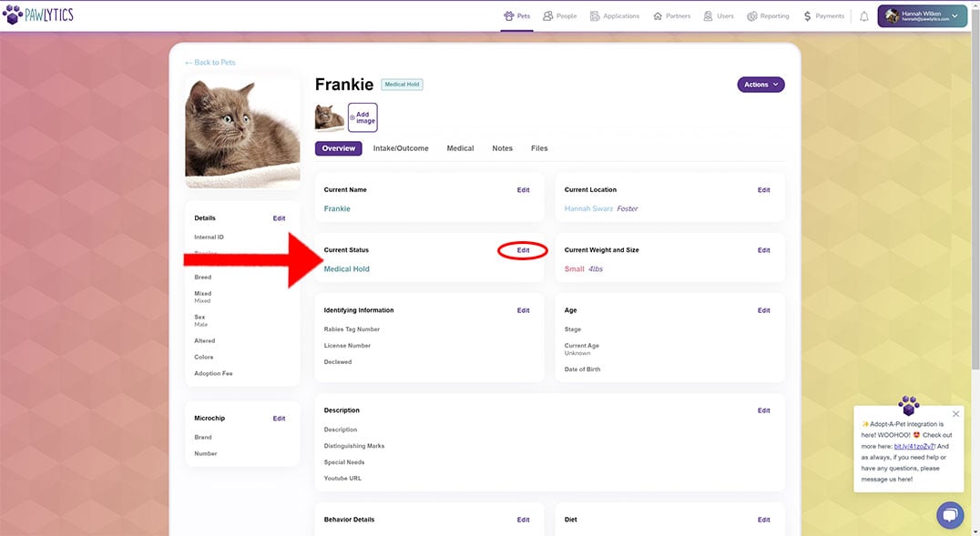The width and height of the screenshot is (980, 536).
Task: Switch to the Medical tab
Action: click(460, 147)
